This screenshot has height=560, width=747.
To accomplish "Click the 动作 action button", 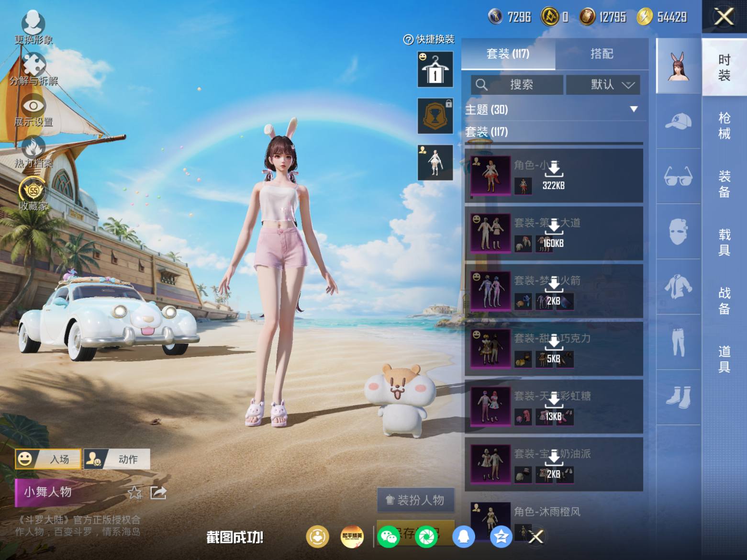I will point(117,459).
